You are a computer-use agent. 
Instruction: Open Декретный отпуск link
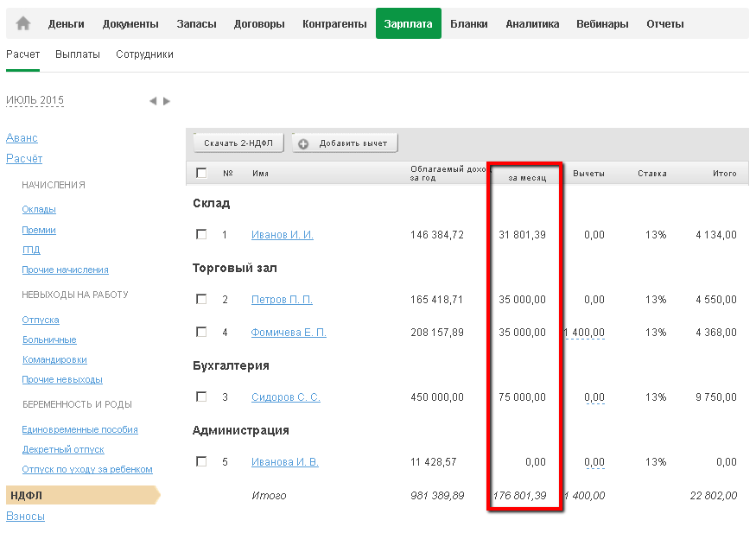click(x=63, y=449)
